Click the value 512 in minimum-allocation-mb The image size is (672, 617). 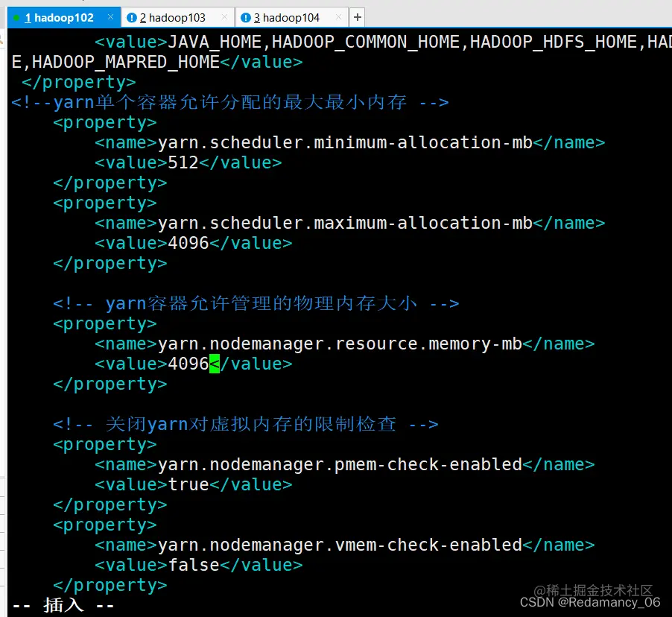tap(183, 162)
